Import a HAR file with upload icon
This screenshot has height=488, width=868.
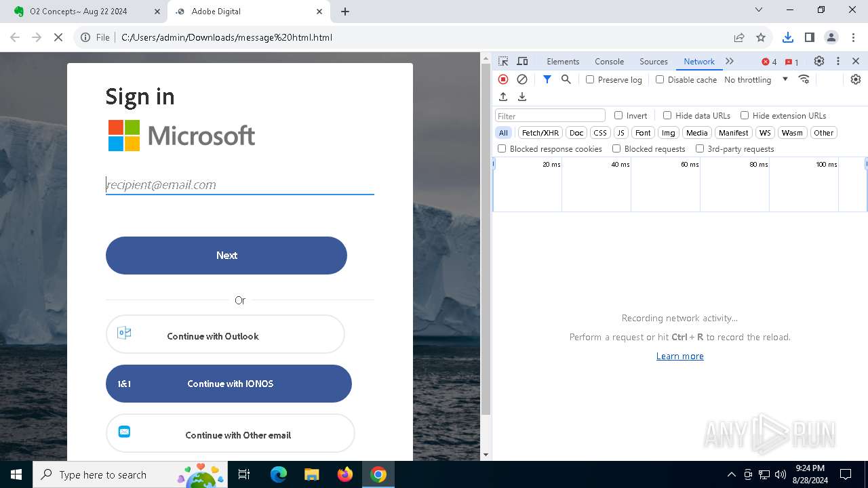tap(503, 97)
